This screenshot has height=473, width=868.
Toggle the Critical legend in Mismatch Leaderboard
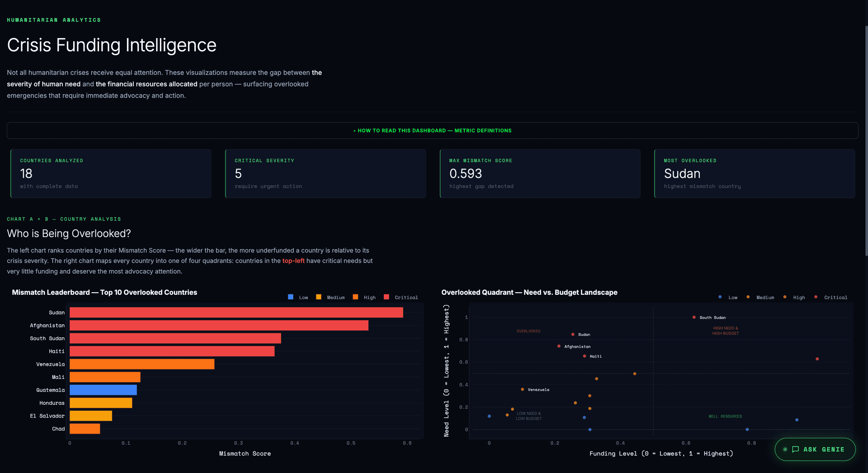[x=387, y=297]
